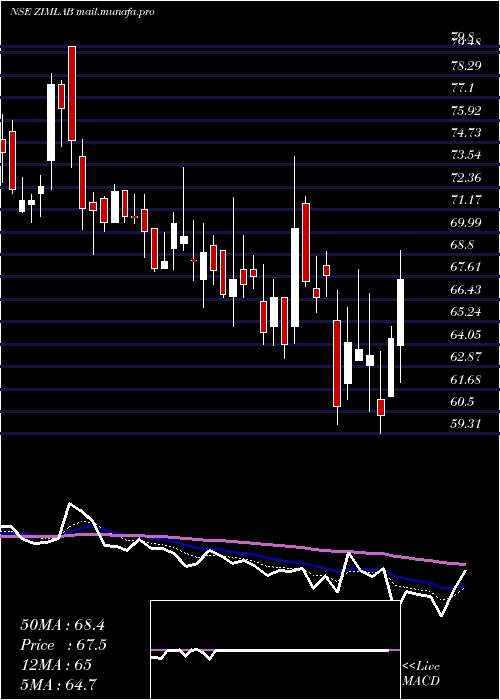Click the 65.24 price level label
This screenshot has width=500, height=700.
coord(466,312)
